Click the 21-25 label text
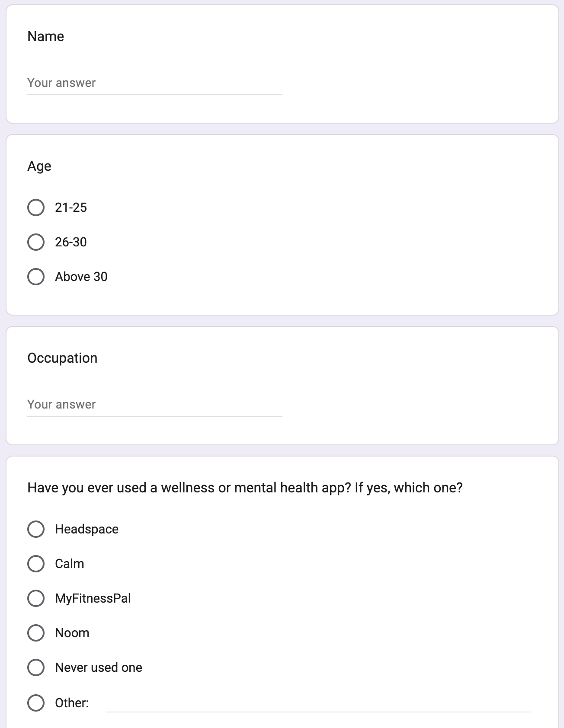Image resolution: width=564 pixels, height=728 pixels. 71,208
